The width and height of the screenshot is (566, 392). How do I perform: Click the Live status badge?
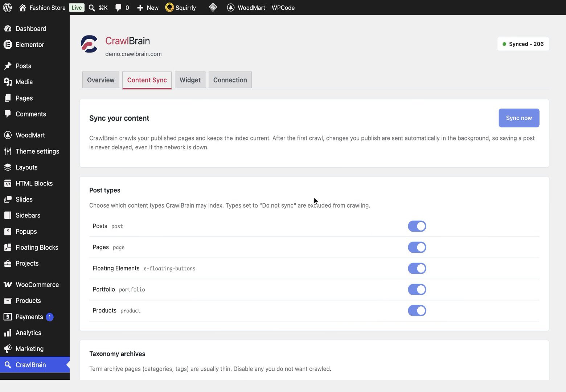point(77,8)
